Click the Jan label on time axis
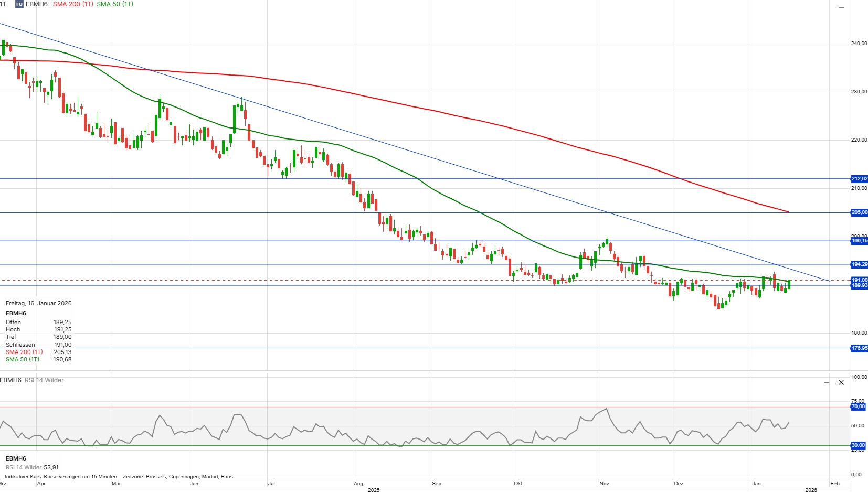This screenshot has width=868, height=492. tap(756, 484)
